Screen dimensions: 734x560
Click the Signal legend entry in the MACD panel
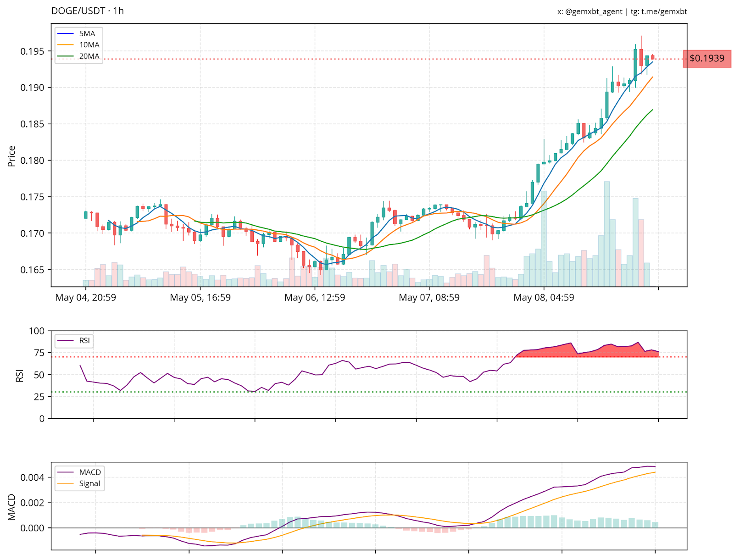click(89, 483)
